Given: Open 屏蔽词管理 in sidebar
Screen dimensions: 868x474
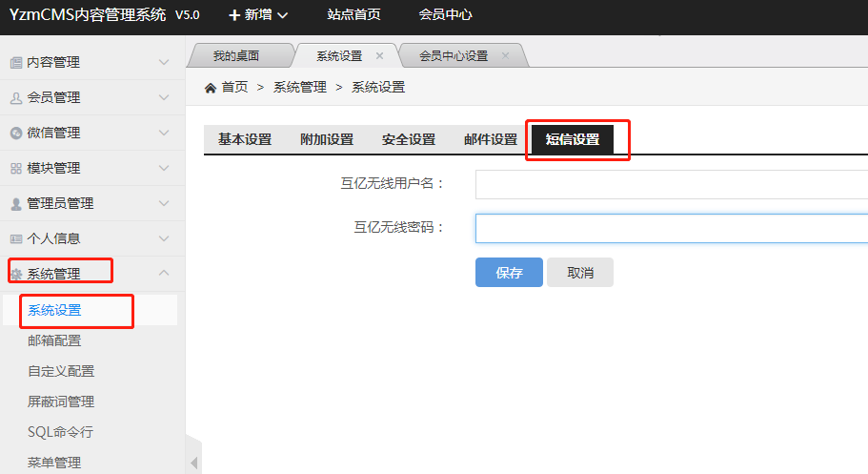Looking at the screenshot, I should click(x=61, y=402).
